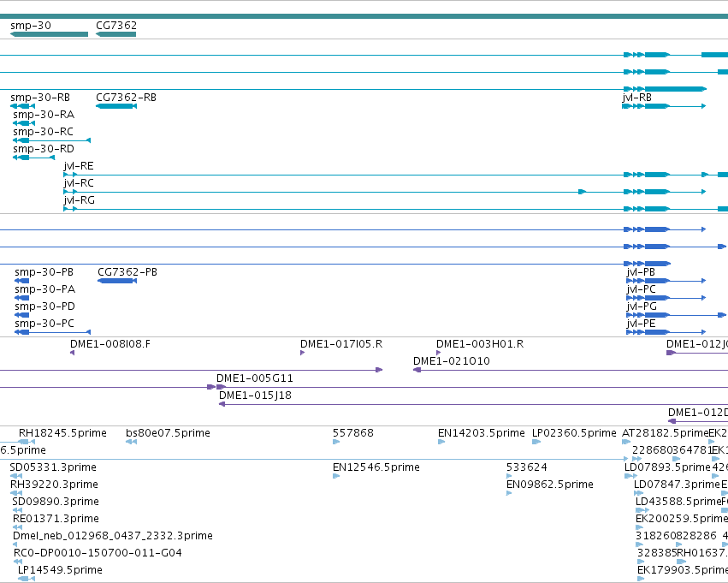Viewport: 728px width, 583px height.
Task: Select the jvl-PC protein label
Action: (642, 289)
